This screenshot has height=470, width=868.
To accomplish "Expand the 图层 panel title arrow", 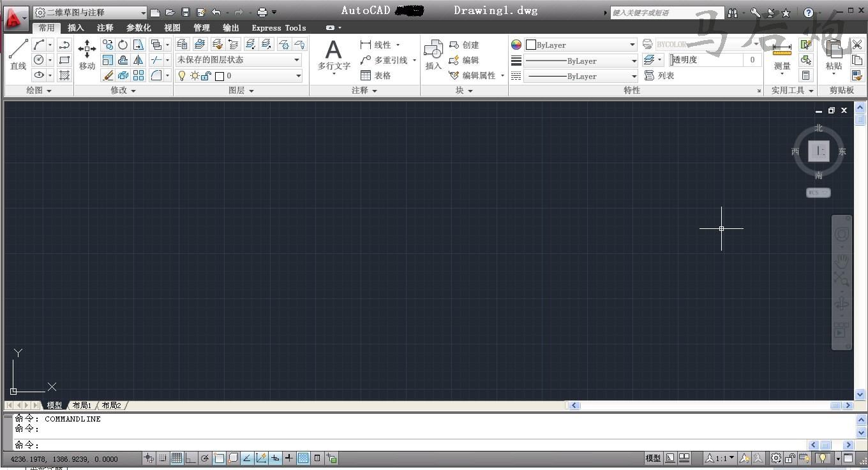I will [251, 91].
